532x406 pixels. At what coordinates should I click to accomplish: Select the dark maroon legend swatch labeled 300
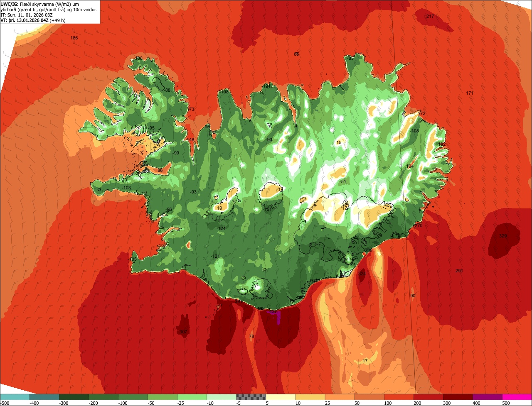(458, 397)
